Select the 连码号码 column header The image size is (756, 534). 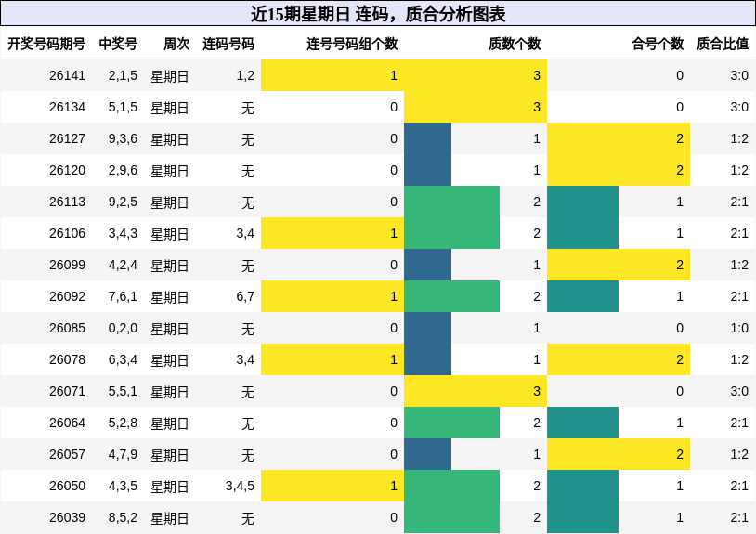click(x=228, y=44)
